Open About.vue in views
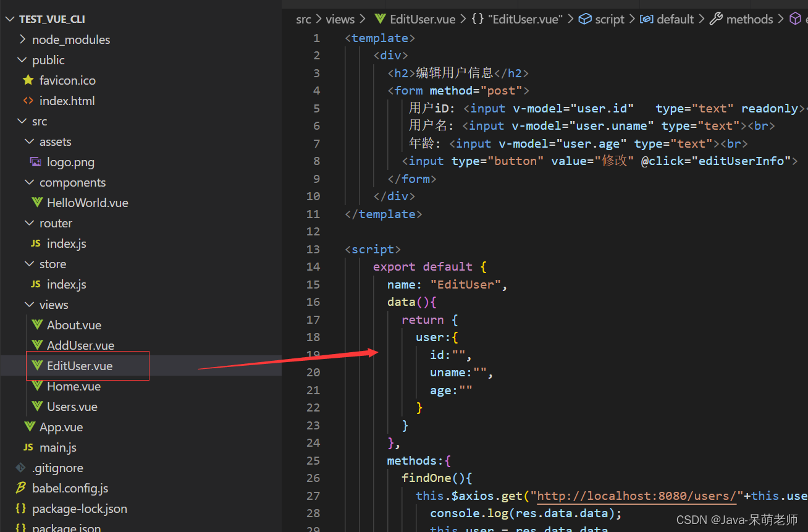Viewport: 808px width, 532px height. [x=74, y=325]
